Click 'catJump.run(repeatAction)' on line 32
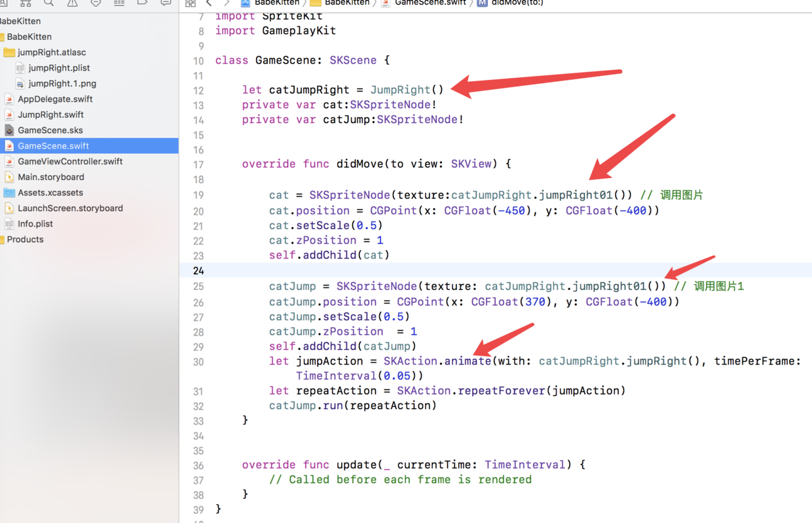The image size is (812, 523). pyautogui.click(x=353, y=406)
